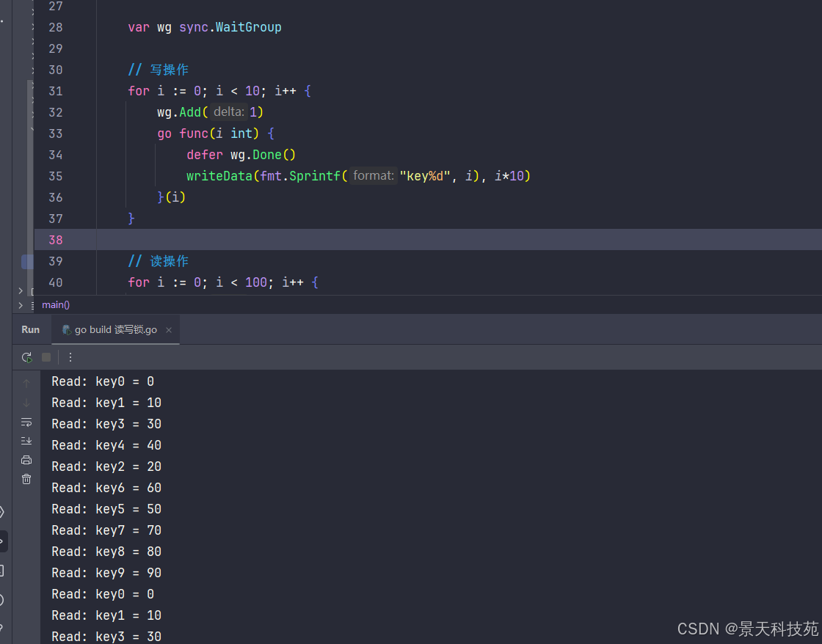Click the Read: key4 = 40 output line
This screenshot has height=644, width=822.
click(x=106, y=445)
